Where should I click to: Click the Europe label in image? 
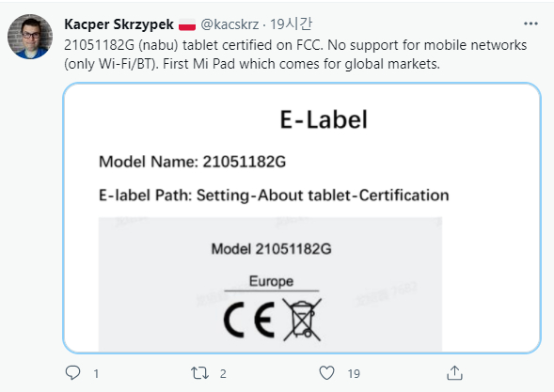(271, 281)
